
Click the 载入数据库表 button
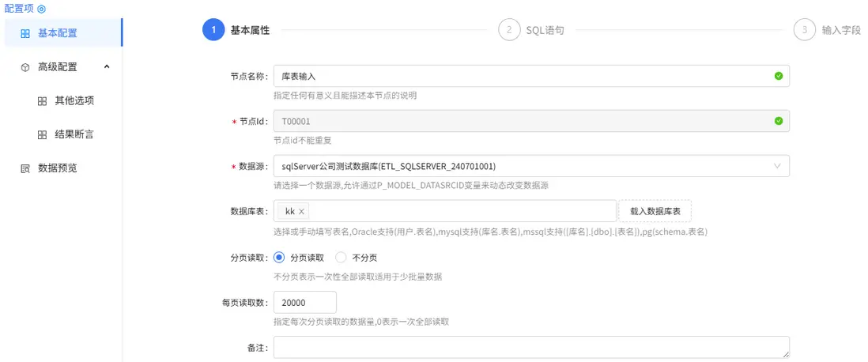pyautogui.click(x=655, y=211)
